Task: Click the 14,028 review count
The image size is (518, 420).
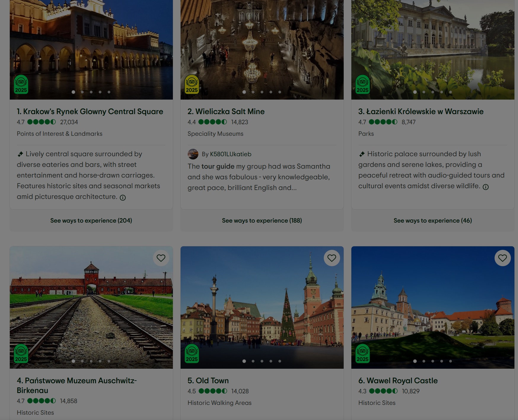Action: click(240, 391)
